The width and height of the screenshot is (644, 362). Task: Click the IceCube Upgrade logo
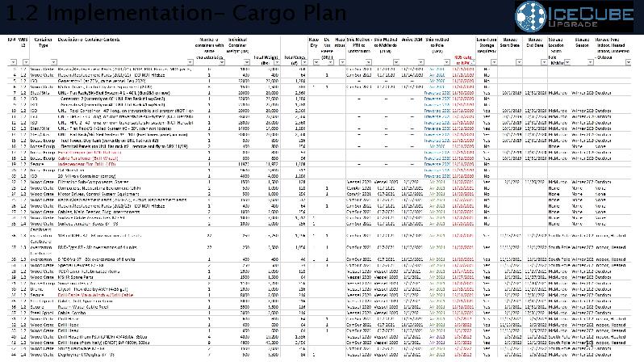click(578, 16)
